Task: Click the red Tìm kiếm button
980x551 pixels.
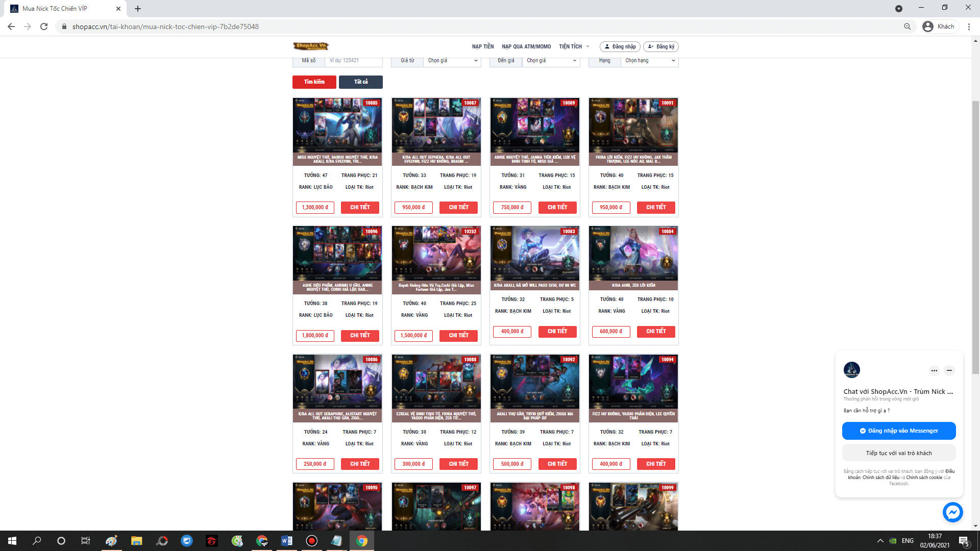Action: click(314, 82)
